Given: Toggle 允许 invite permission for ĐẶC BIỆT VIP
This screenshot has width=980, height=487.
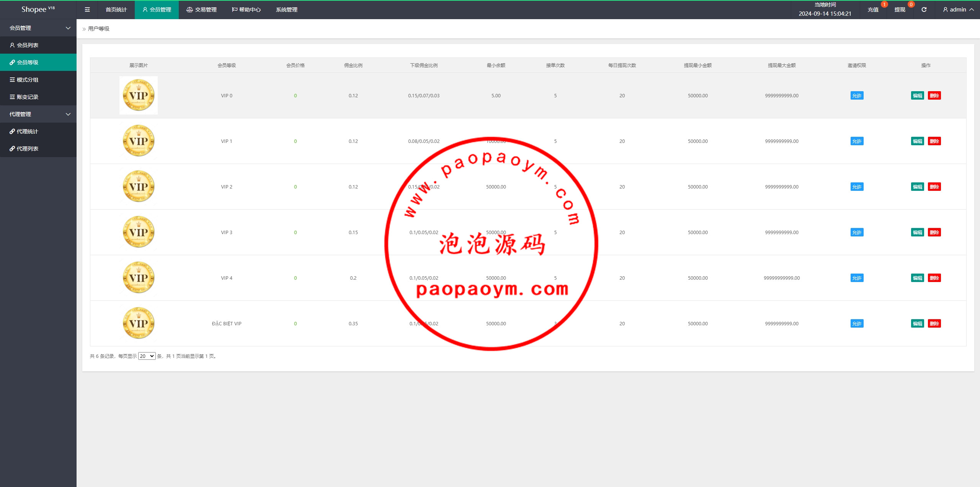Looking at the screenshot, I should (857, 323).
